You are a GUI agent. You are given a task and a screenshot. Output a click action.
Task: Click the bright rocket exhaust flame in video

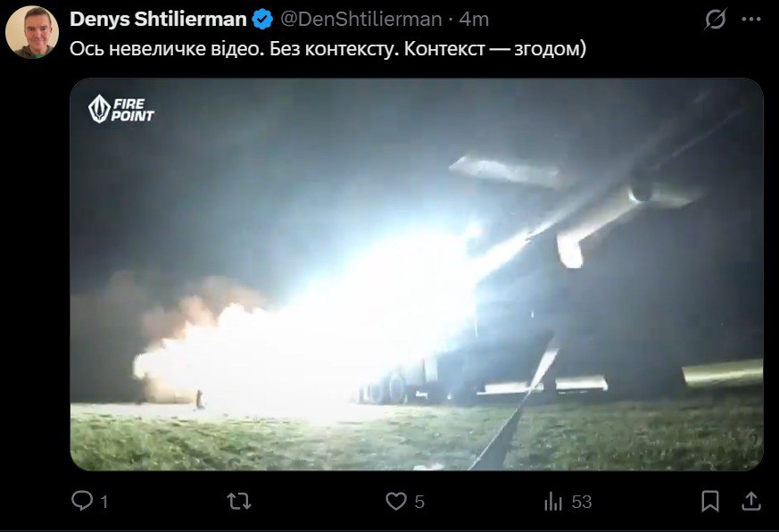[308, 338]
